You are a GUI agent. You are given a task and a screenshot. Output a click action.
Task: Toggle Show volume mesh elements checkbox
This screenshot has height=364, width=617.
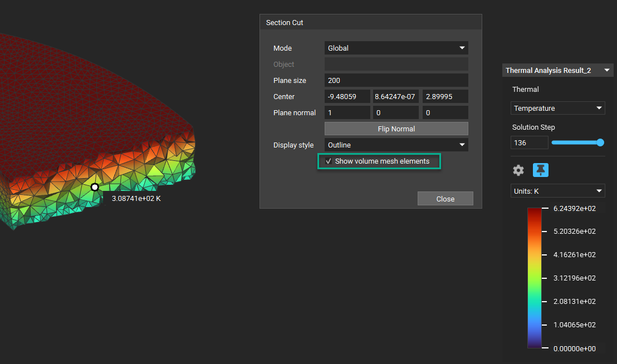329,161
